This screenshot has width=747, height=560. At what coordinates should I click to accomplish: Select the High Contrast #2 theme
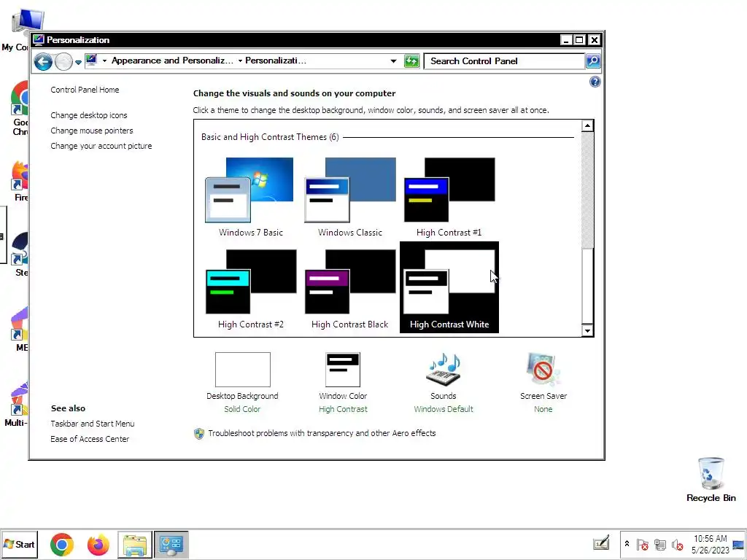[x=251, y=288]
